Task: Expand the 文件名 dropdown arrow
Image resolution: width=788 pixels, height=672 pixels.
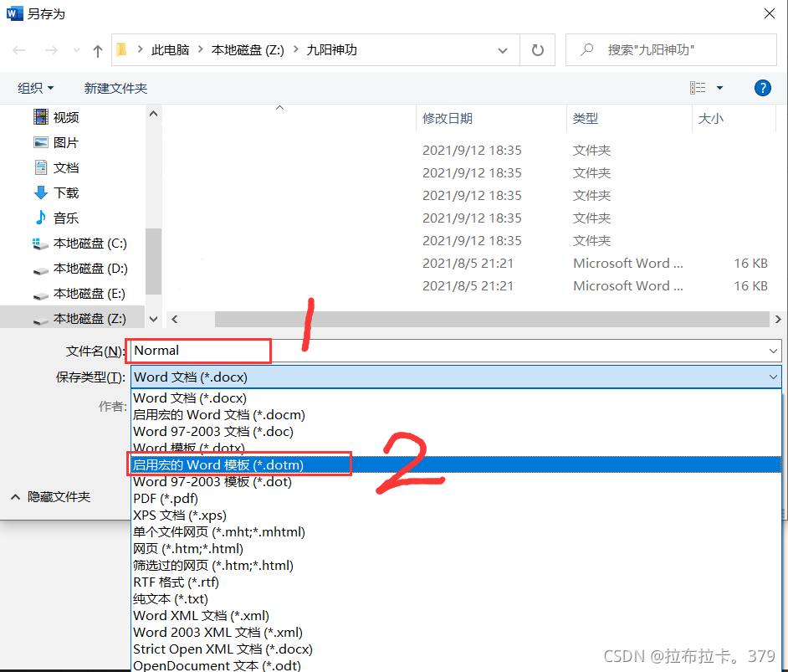Action: 773,351
